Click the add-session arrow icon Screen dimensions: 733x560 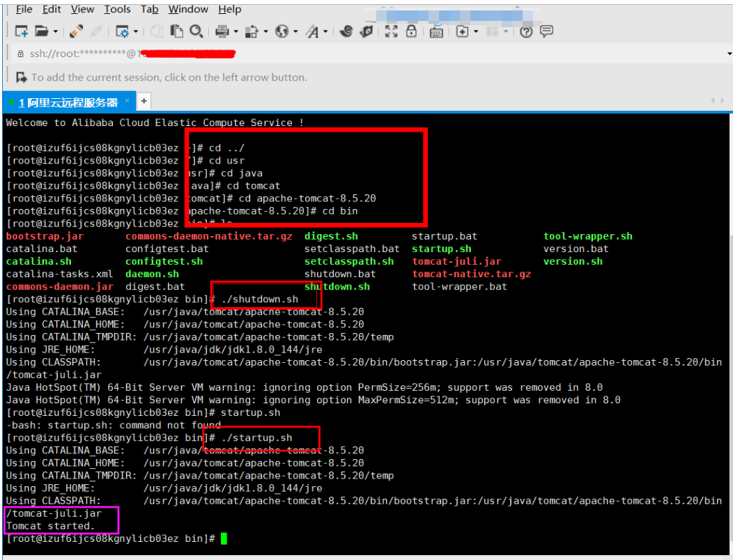pyautogui.click(x=22, y=77)
